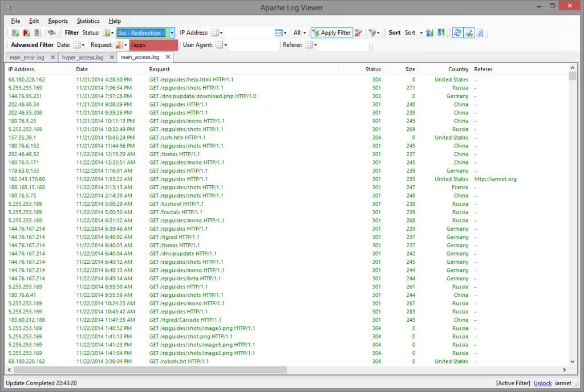Close the main_error.log tab

[x=52, y=58]
